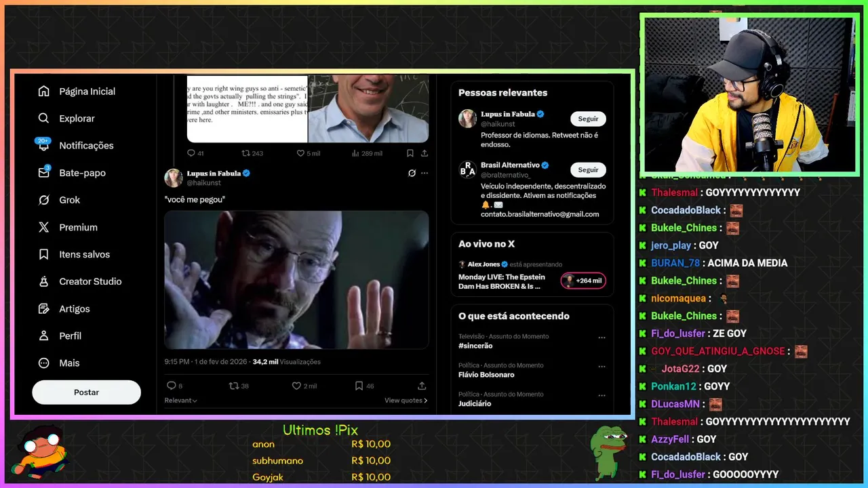Open View quotes chevron link
868x488 pixels.
[x=406, y=401]
